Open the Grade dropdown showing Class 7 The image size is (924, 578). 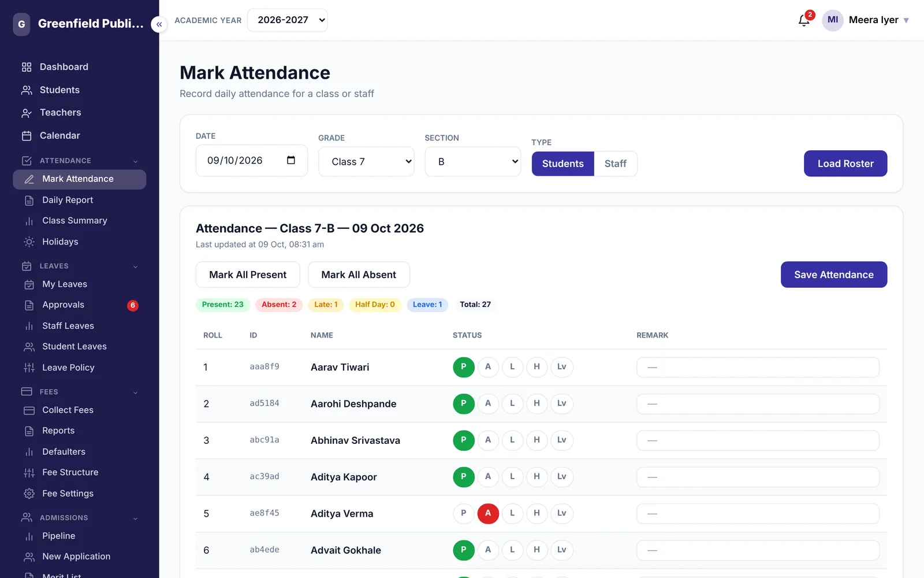[366, 162]
